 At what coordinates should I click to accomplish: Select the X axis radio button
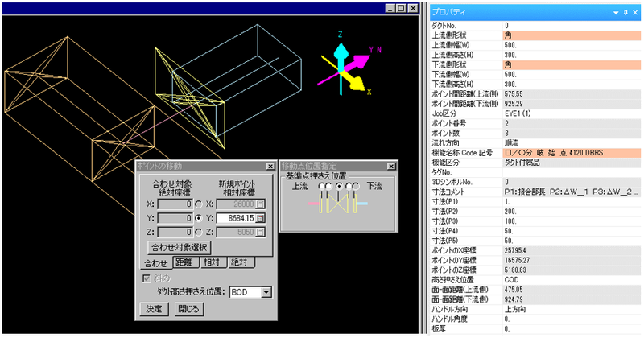(199, 203)
